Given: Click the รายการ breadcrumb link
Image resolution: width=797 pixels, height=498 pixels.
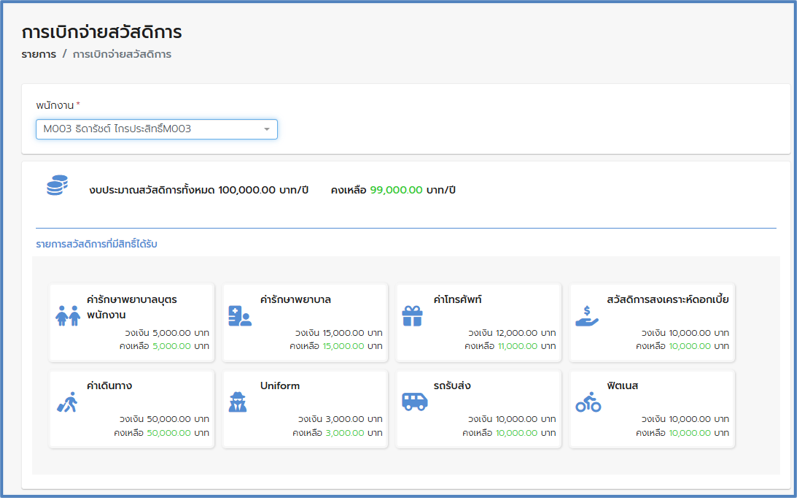Looking at the screenshot, I should [x=39, y=54].
